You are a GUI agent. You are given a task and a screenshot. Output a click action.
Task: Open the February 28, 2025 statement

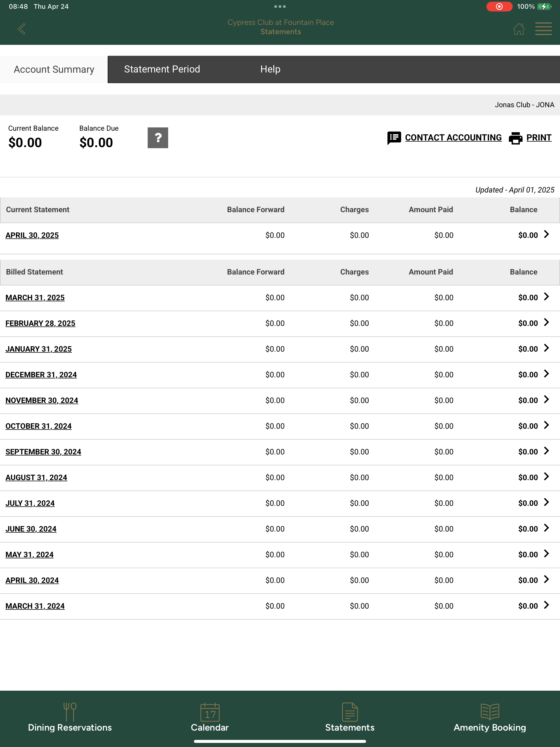pyautogui.click(x=40, y=323)
